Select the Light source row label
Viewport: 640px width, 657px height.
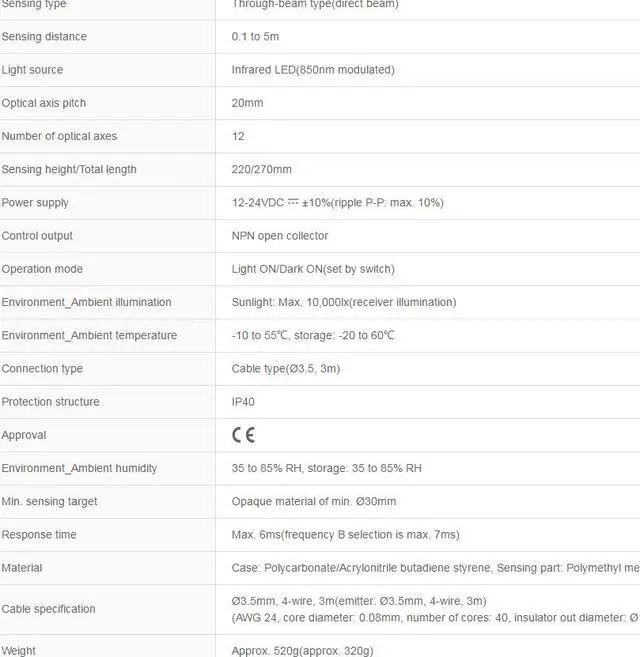point(32,70)
